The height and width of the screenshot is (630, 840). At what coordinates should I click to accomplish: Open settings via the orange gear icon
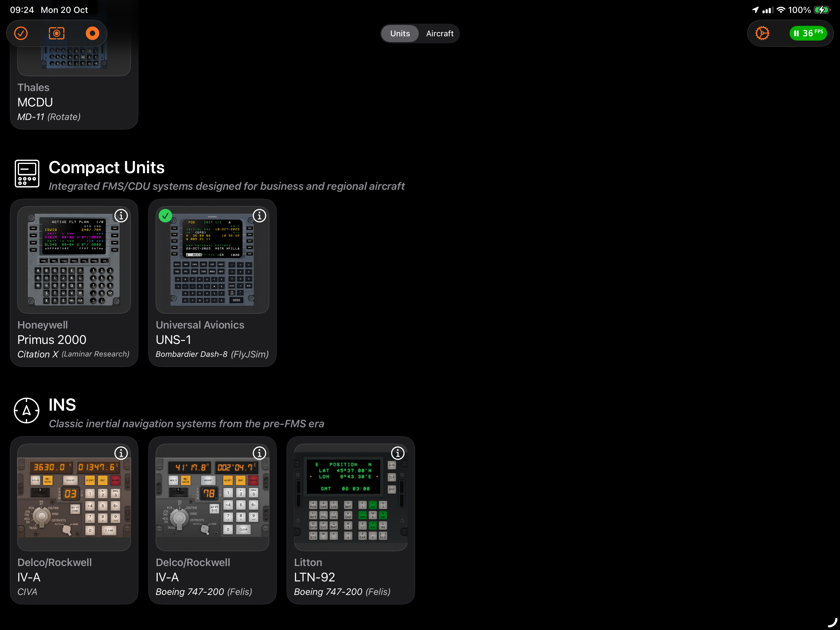[762, 34]
